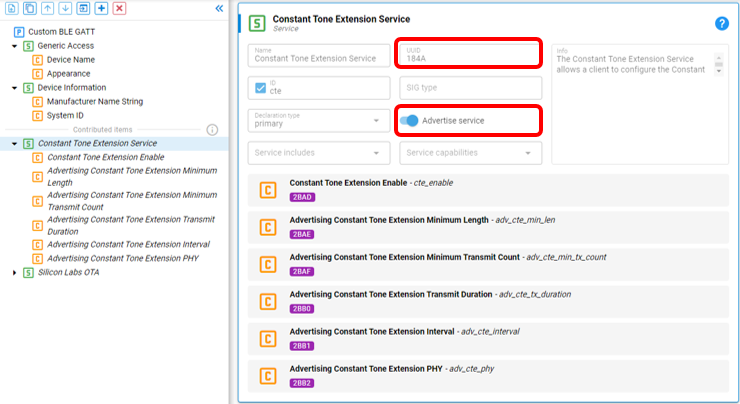This screenshot has width=740, height=404.
Task: Select Advertising Constant Tone Extension PHY in tree
Action: [x=123, y=259]
